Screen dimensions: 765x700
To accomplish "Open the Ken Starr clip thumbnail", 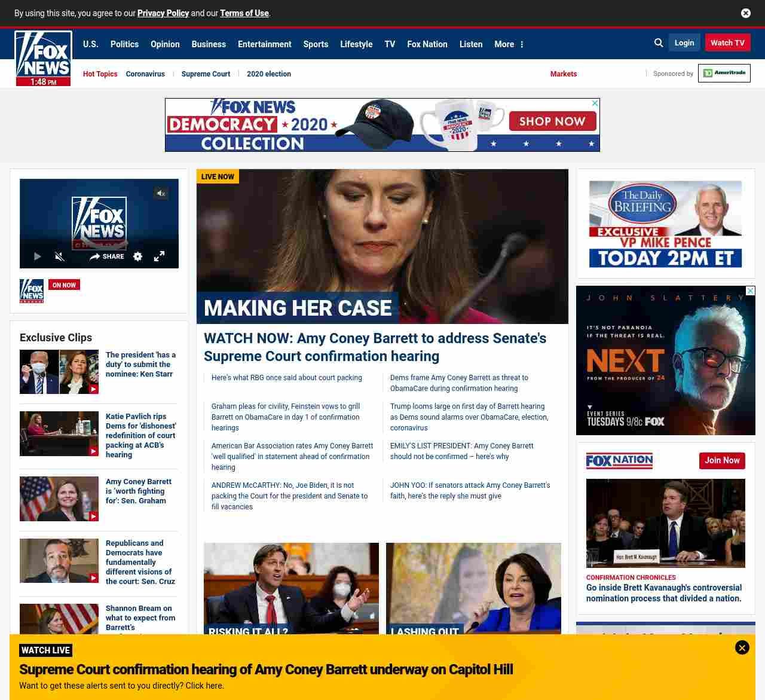I will (59, 372).
